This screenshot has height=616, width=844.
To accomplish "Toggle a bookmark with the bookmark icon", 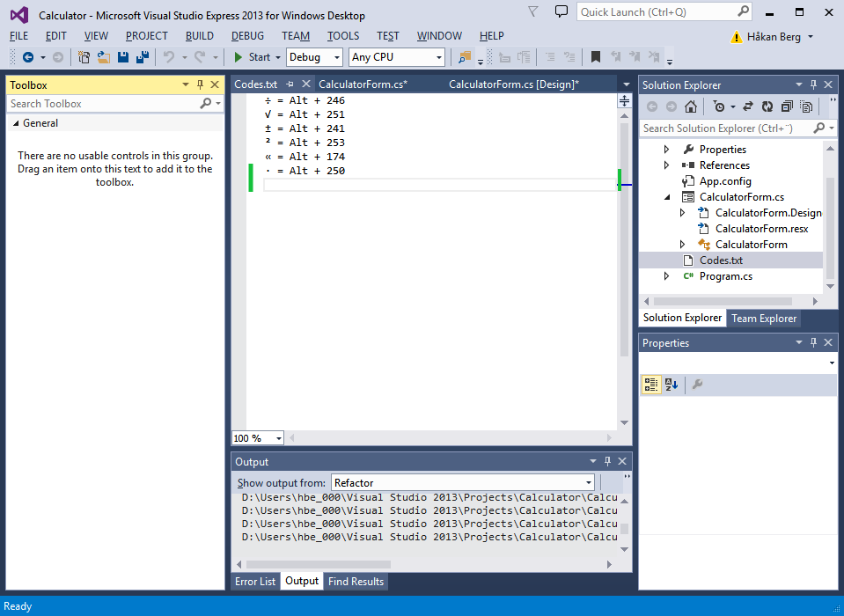I will 595,57.
